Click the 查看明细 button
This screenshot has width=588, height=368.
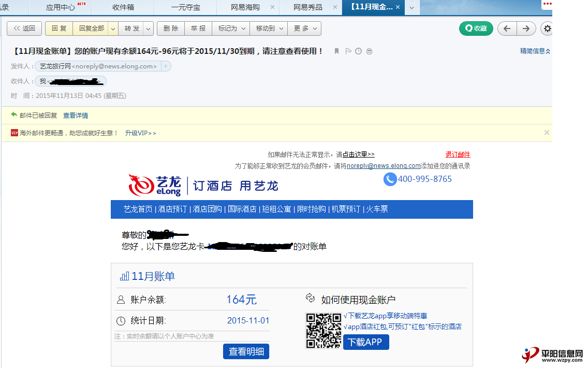(246, 351)
